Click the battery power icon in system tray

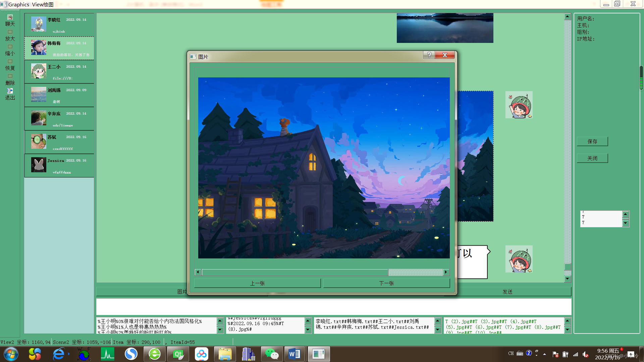point(566,354)
